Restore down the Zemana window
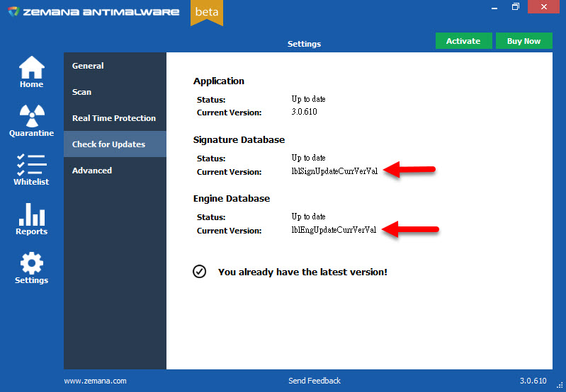This screenshot has width=566, height=392. [516, 7]
